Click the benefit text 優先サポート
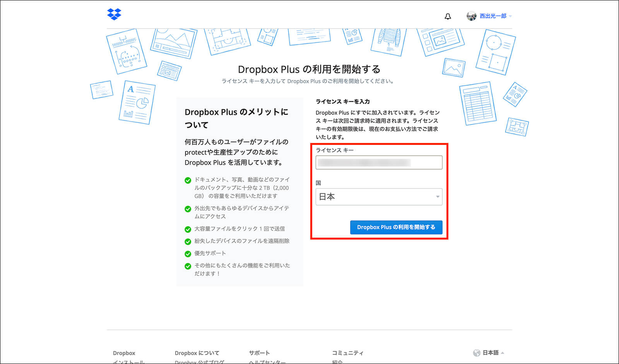This screenshot has height=364, width=619. [x=210, y=253]
